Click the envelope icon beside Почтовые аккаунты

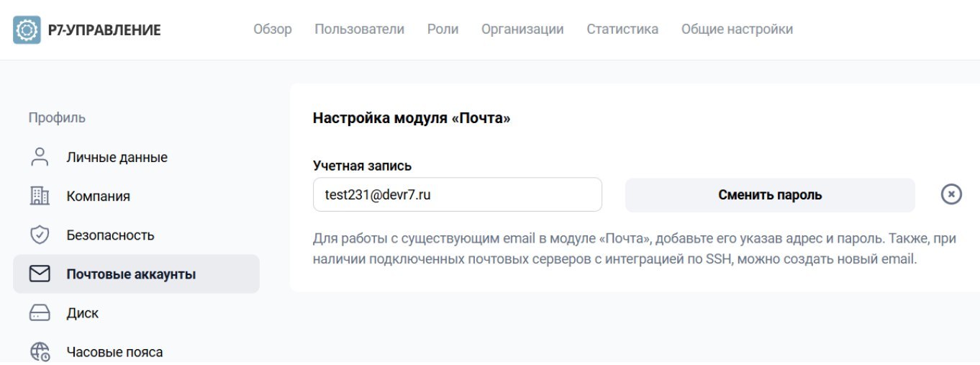(40, 274)
